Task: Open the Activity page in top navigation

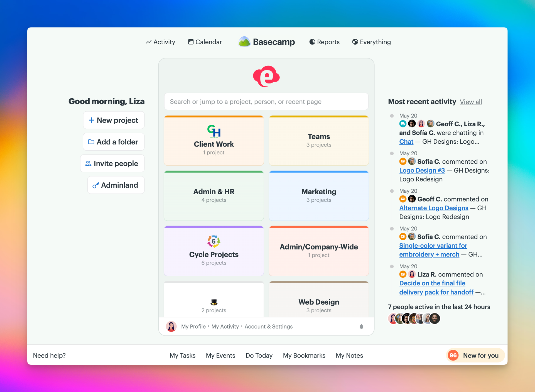Action: 160,42
